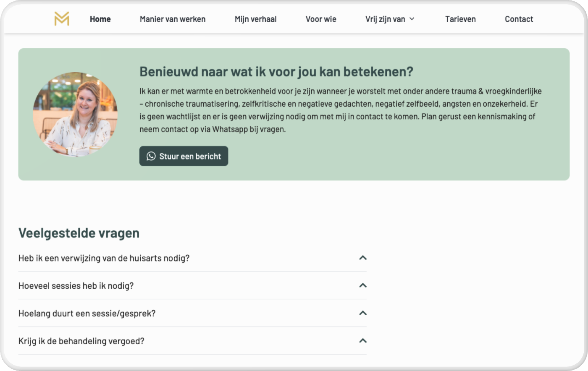Open the Tarieven page

click(x=460, y=19)
